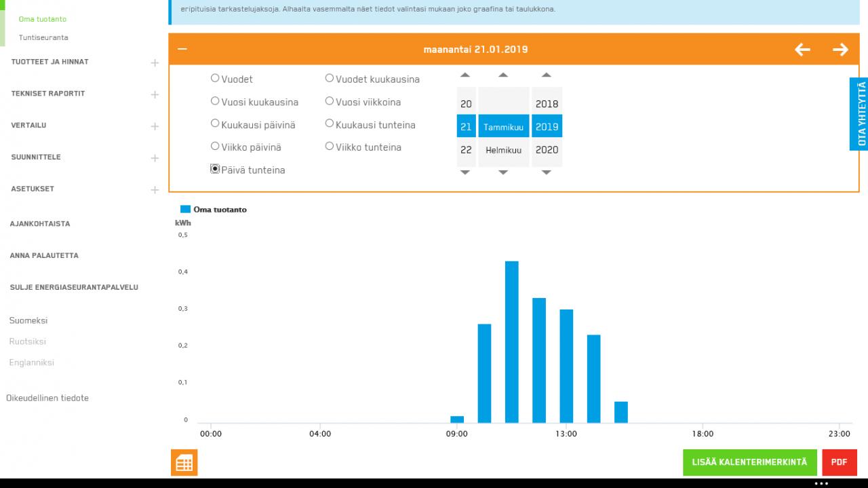This screenshot has width=868, height=488.
Task: Click Oma tuotanto blue legend swatch
Action: click(x=185, y=210)
